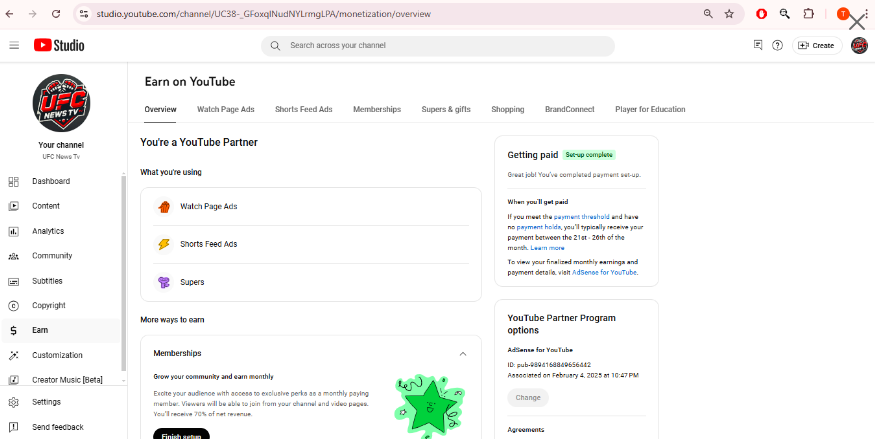875x439 pixels.
Task: Switch to the Overview tab
Action: (161, 109)
